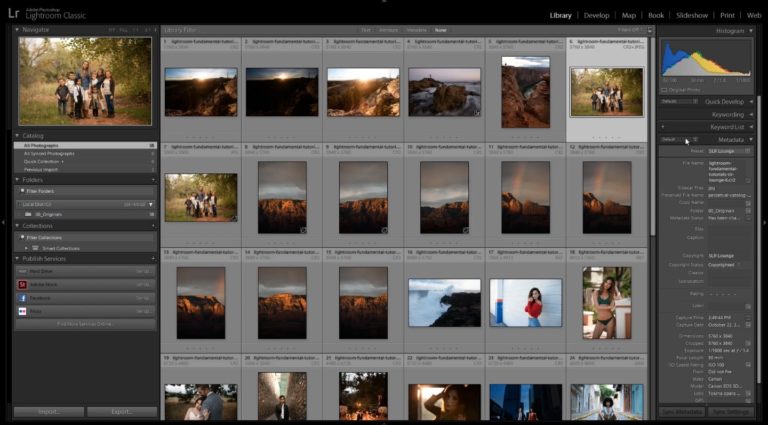Collapse the Metadata panel
The height and width of the screenshot is (425, 768).
751,140
